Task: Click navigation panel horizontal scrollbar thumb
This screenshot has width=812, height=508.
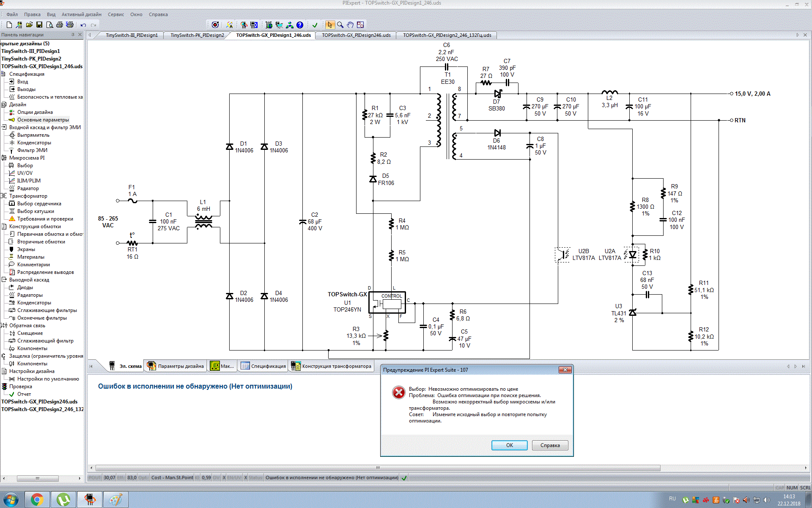Action: [38, 478]
